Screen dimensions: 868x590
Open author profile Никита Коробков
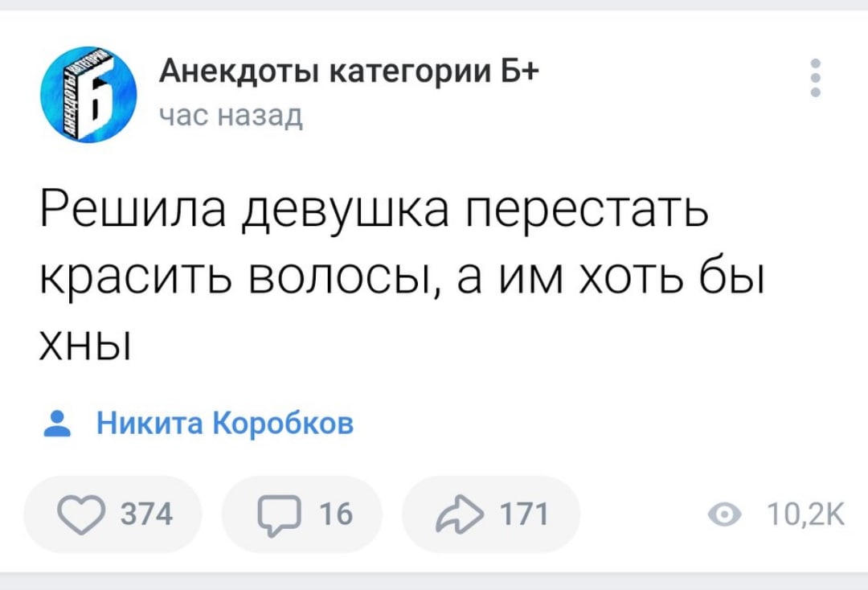coord(225,424)
